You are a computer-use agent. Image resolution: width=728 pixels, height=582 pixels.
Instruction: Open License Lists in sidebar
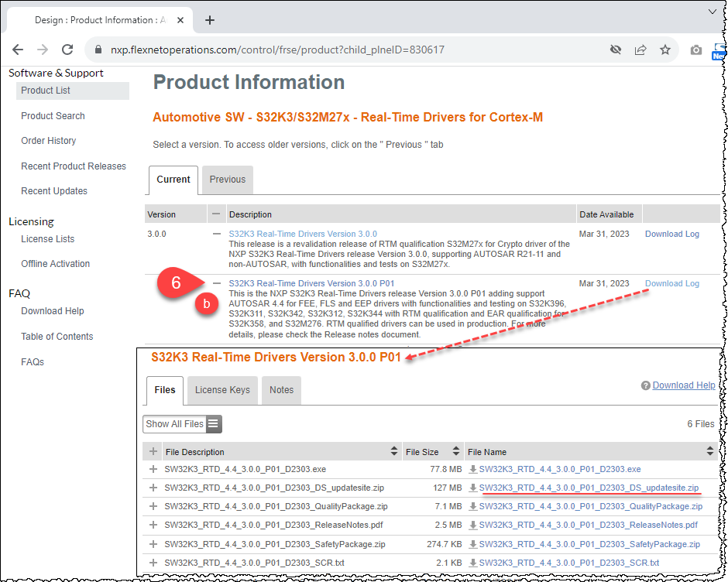click(47, 239)
